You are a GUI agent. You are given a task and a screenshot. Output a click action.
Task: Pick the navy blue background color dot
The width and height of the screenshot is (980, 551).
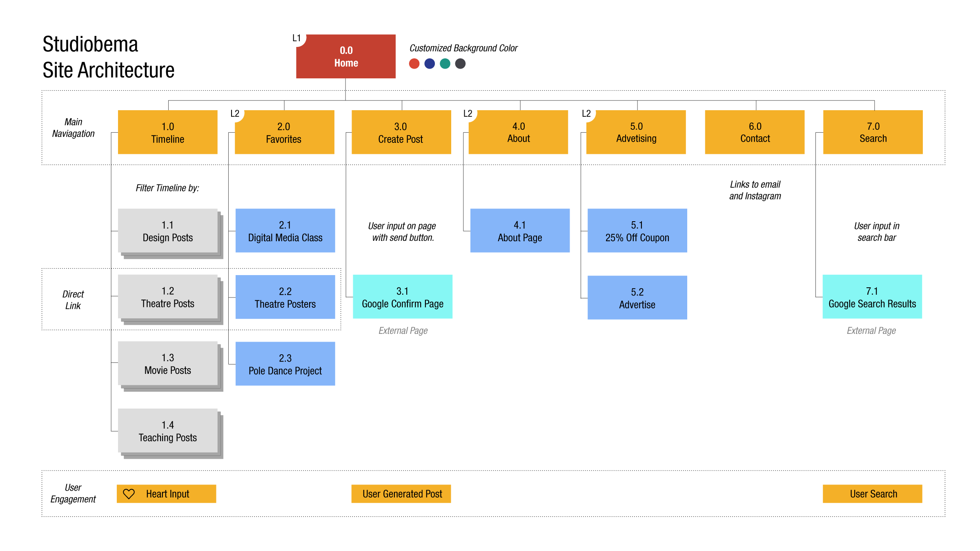[430, 64]
